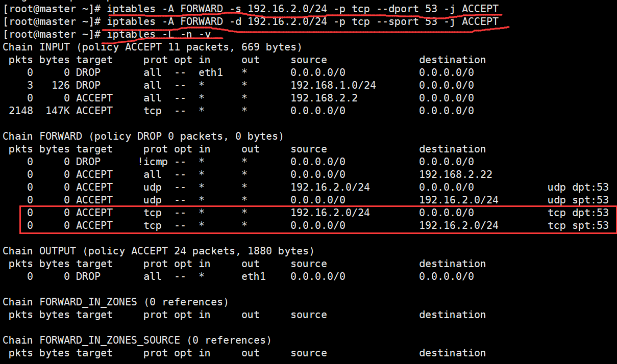Click the 'iptables -L -n -v' command

tap(159, 34)
